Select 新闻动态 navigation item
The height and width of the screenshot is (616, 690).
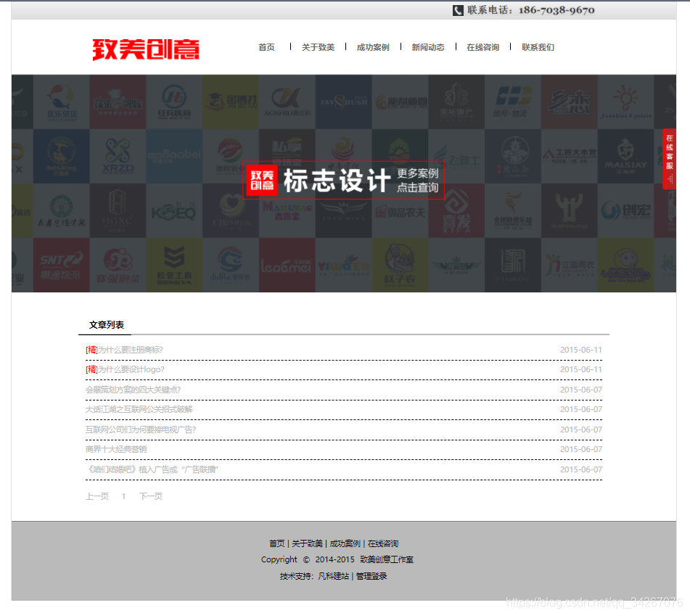(428, 47)
